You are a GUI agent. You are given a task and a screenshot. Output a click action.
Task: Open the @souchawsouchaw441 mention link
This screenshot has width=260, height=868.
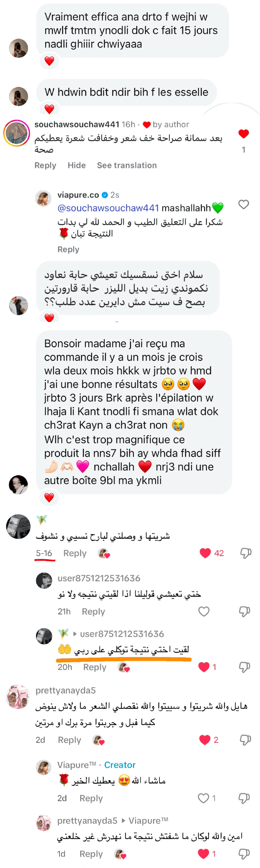[108, 208]
